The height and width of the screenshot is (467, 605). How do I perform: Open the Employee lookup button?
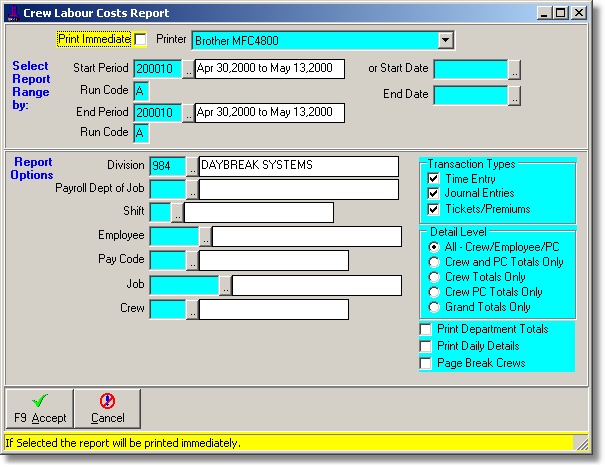[x=205, y=237]
